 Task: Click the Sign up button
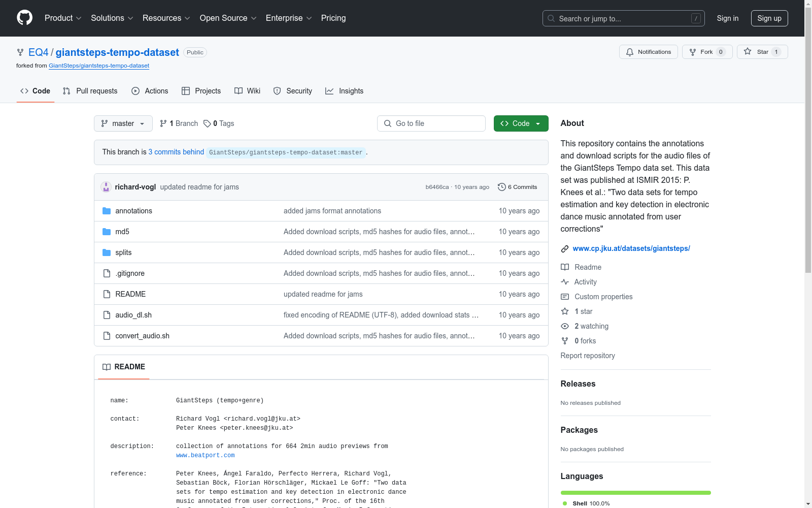(x=769, y=18)
